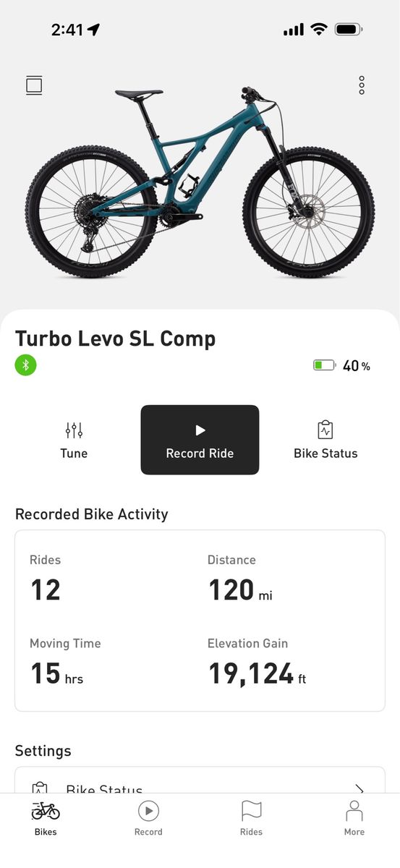
Task: Expand the Bike Status settings chevron
Action: click(x=359, y=788)
